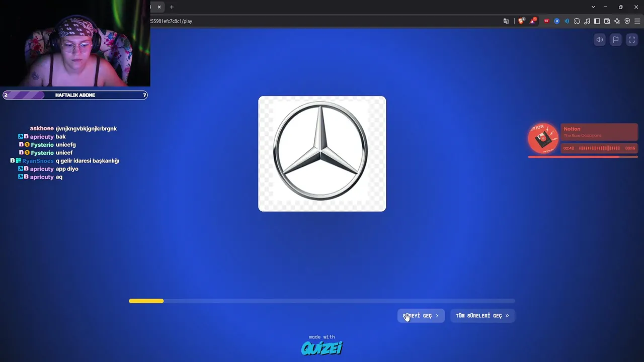644x362 pixels.
Task: Click the Notion album cover art
Action: click(x=543, y=138)
